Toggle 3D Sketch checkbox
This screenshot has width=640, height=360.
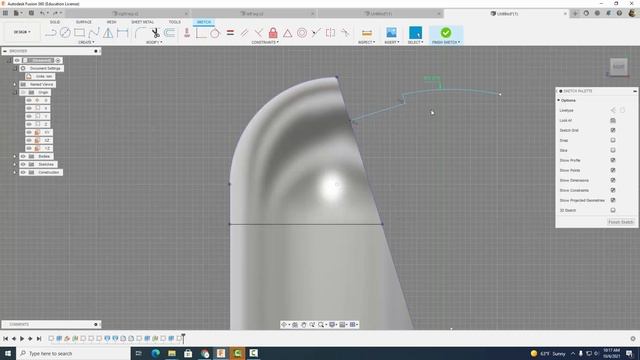click(x=613, y=210)
